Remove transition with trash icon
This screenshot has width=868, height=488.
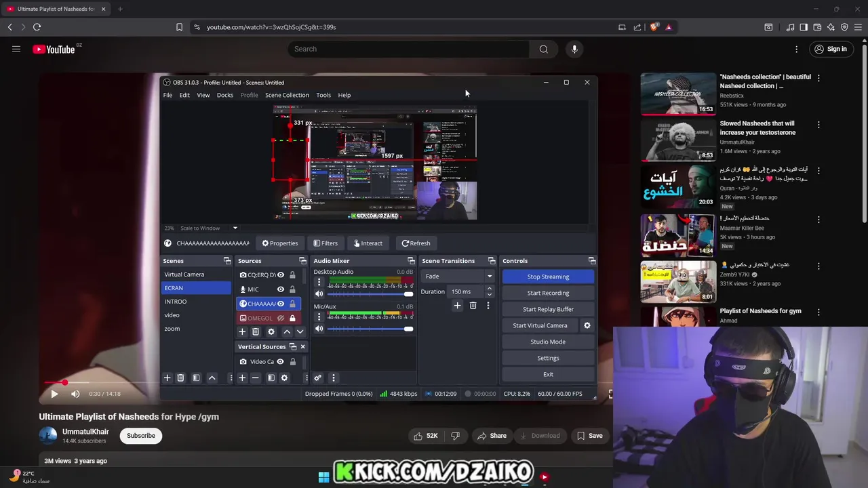point(473,306)
